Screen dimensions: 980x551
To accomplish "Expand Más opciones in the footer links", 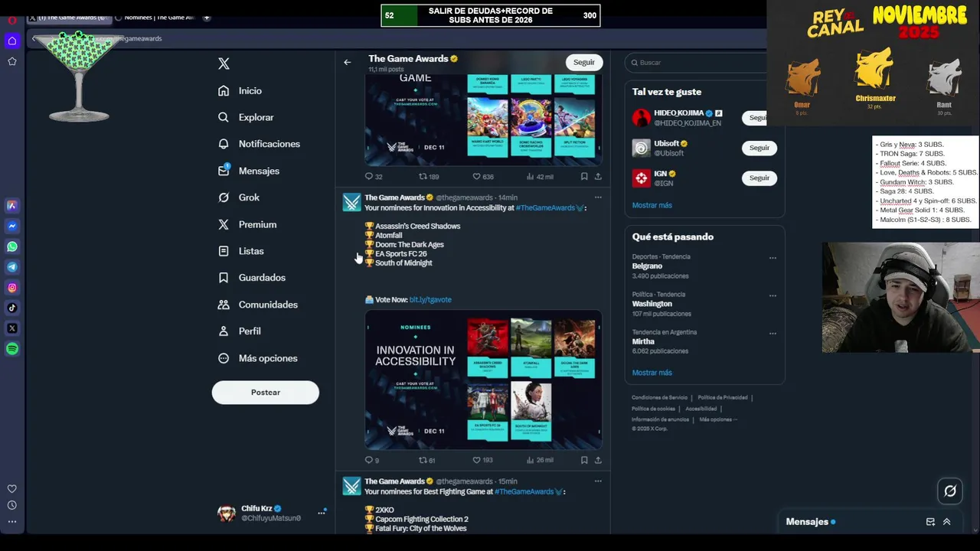I will pos(717,419).
